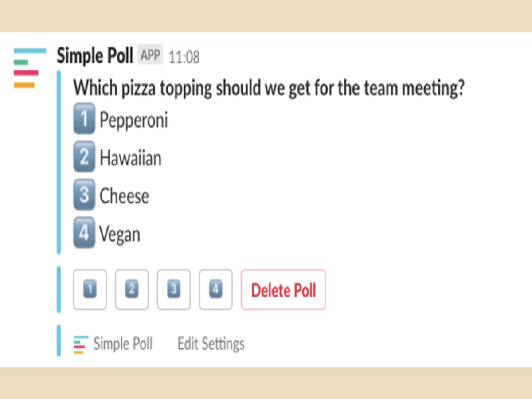Click the Simple Poll sender name
Screen dimensions: 532x399
95,56
